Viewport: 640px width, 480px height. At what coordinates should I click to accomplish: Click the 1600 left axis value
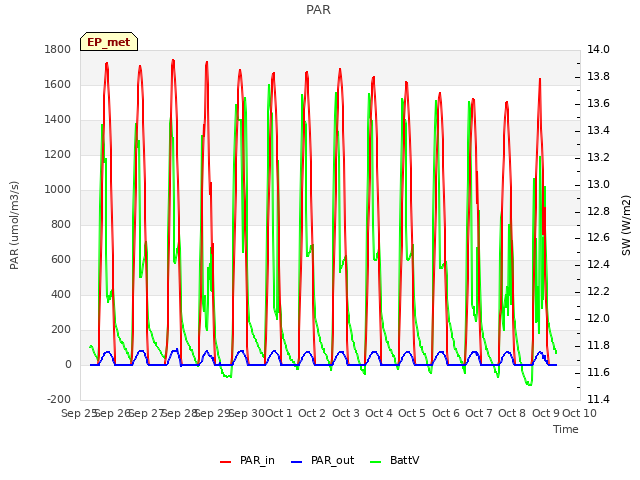(x=58, y=85)
